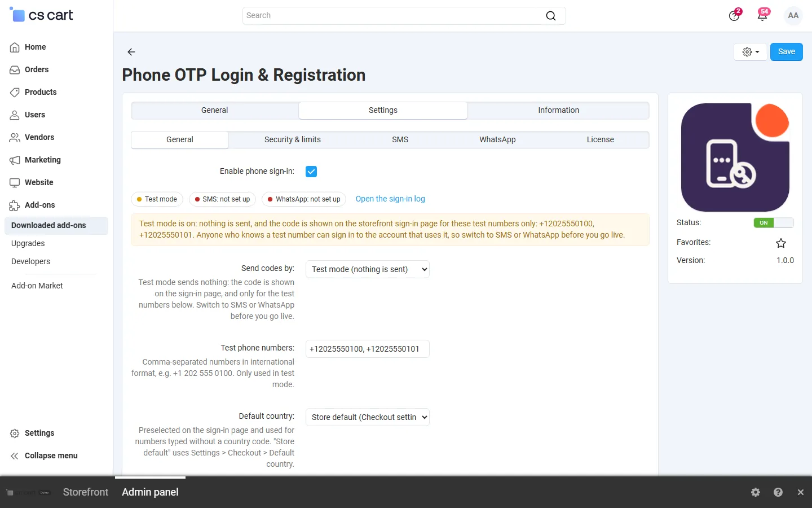812x508 pixels.
Task: Open notifications bell with 54 badge
Action: tap(762, 15)
